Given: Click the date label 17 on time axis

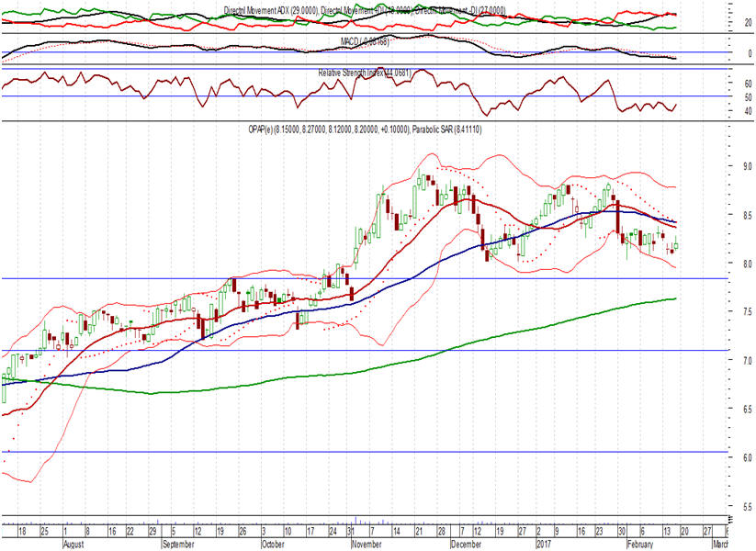Looking at the screenshot, I should tap(311, 531).
